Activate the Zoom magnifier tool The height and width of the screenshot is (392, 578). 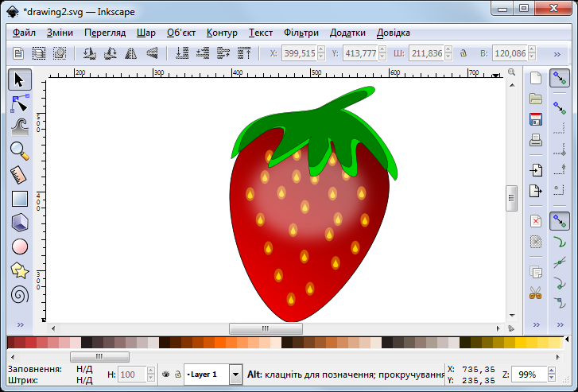pos(20,150)
